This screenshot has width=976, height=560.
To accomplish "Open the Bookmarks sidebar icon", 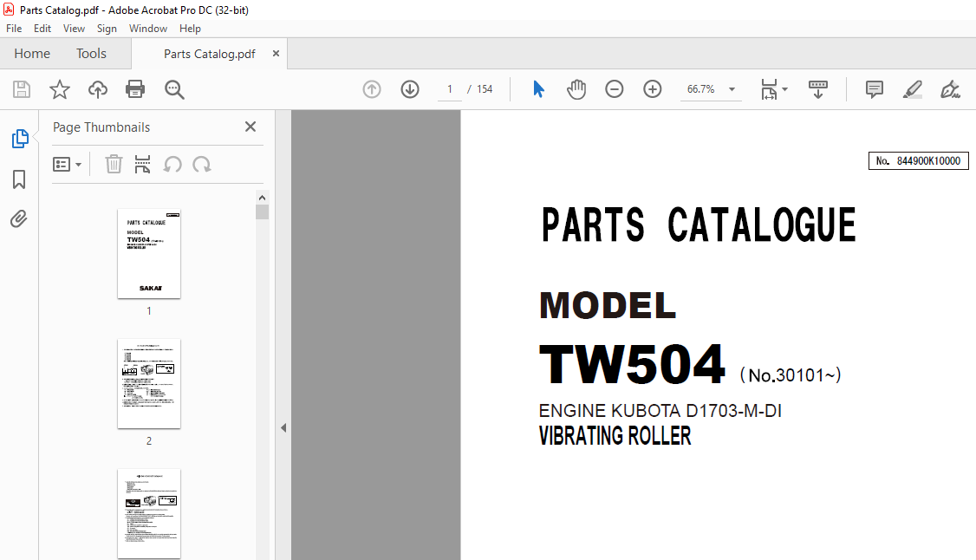I will pos(19,179).
